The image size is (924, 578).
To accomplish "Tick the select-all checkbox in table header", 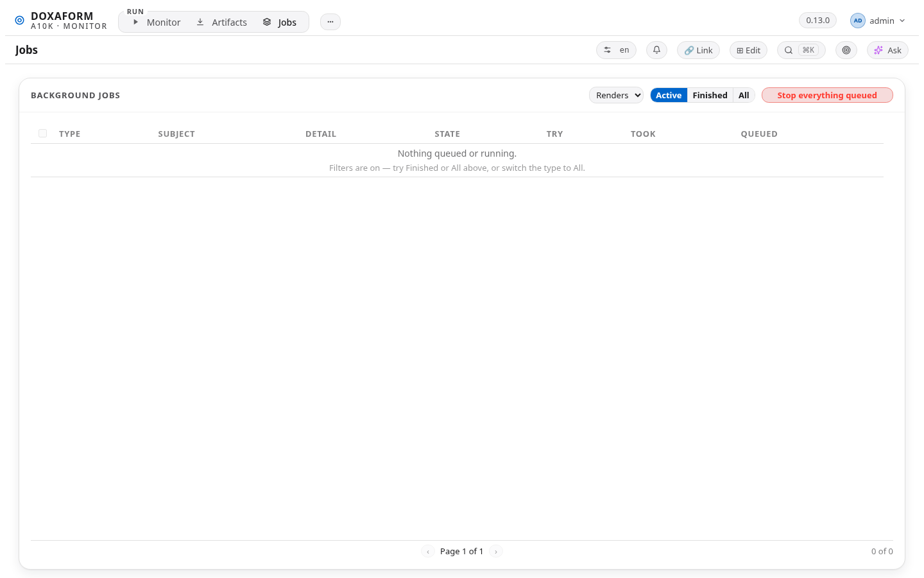I will (43, 134).
